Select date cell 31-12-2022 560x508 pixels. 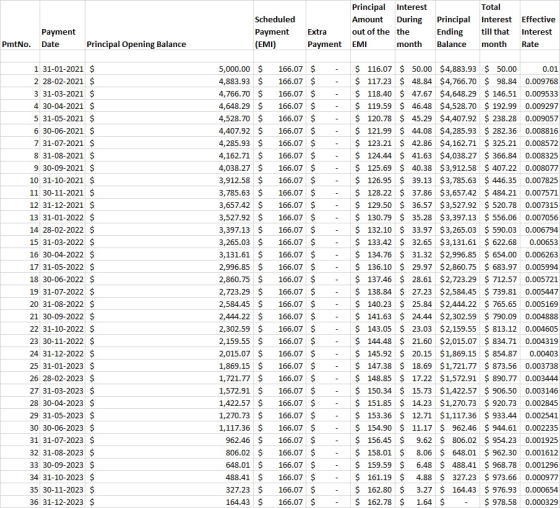point(62,354)
